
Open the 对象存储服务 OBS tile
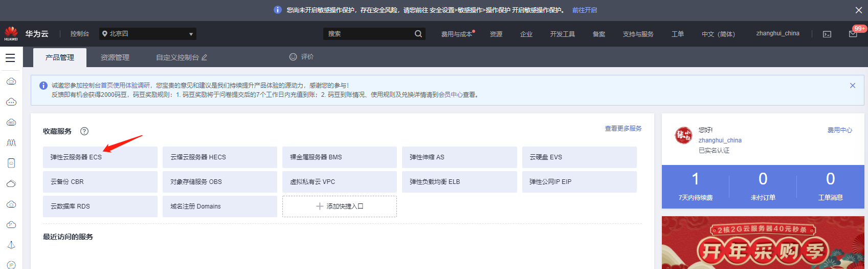tap(220, 182)
